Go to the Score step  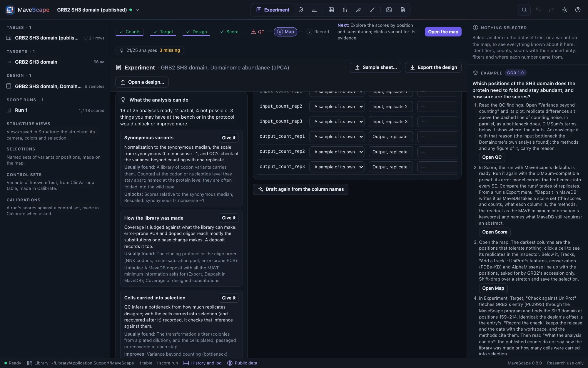click(x=229, y=32)
